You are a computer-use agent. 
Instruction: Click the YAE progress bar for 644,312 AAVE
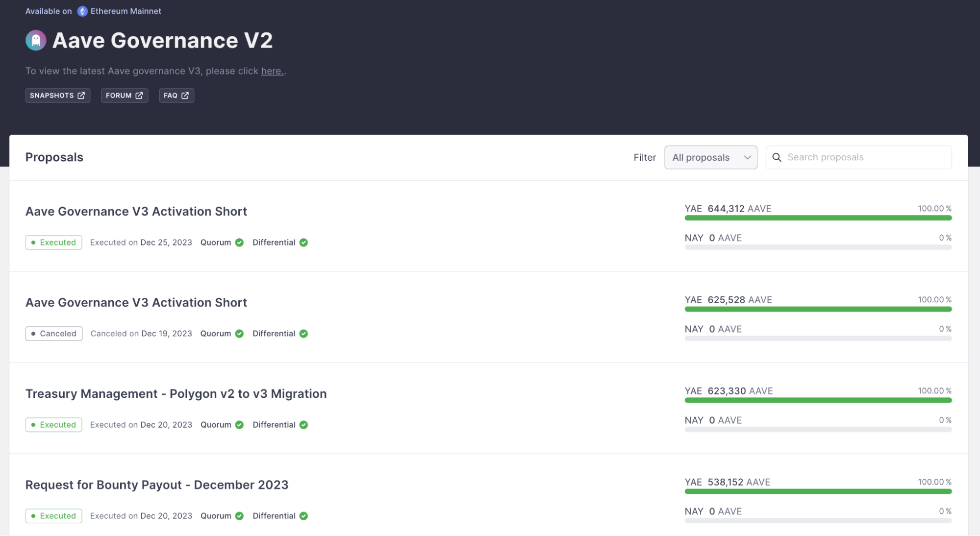[x=818, y=218]
